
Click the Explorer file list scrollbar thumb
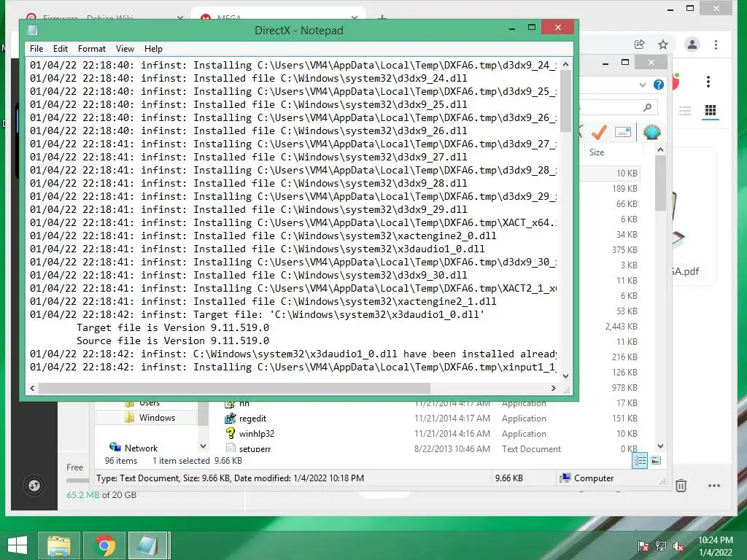pos(660,183)
